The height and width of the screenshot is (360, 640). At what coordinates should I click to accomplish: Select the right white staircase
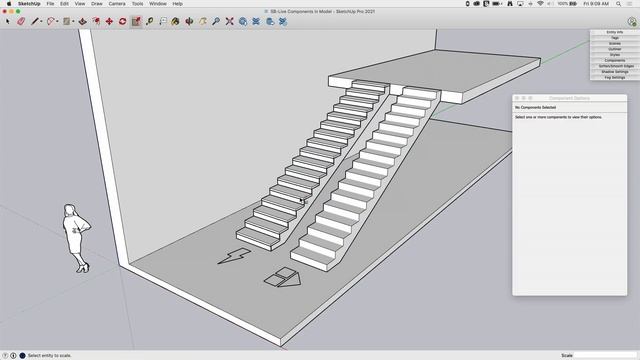(x=367, y=178)
